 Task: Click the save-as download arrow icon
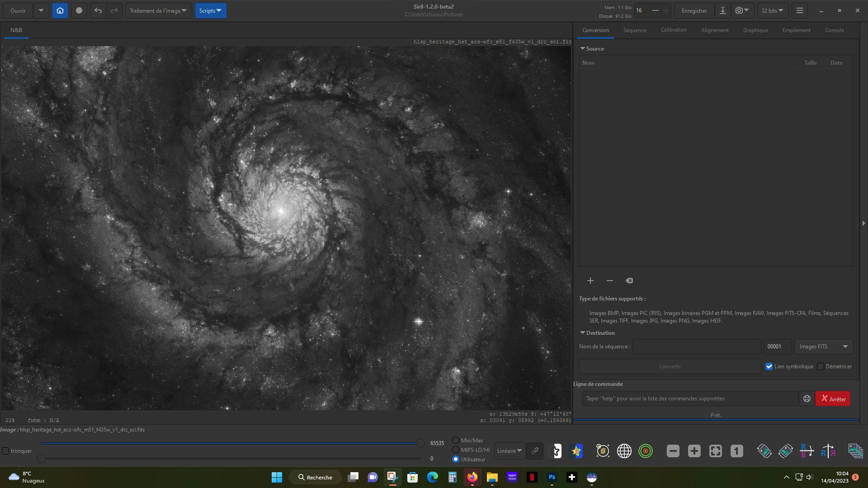(x=723, y=10)
